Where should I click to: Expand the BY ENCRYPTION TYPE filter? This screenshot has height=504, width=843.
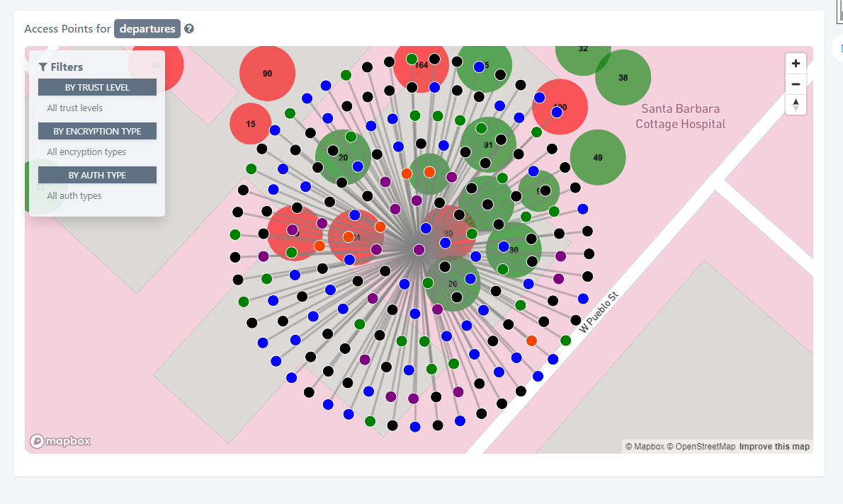(97, 131)
